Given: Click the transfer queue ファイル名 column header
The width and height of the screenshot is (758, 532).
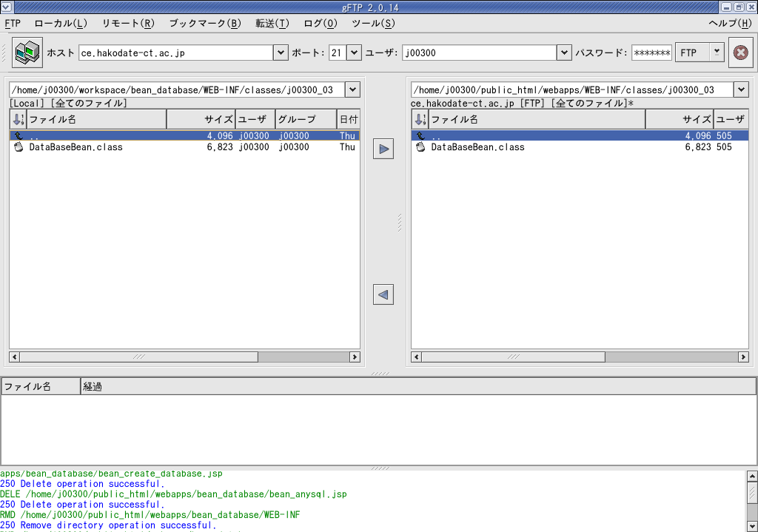Looking at the screenshot, I should point(41,386).
